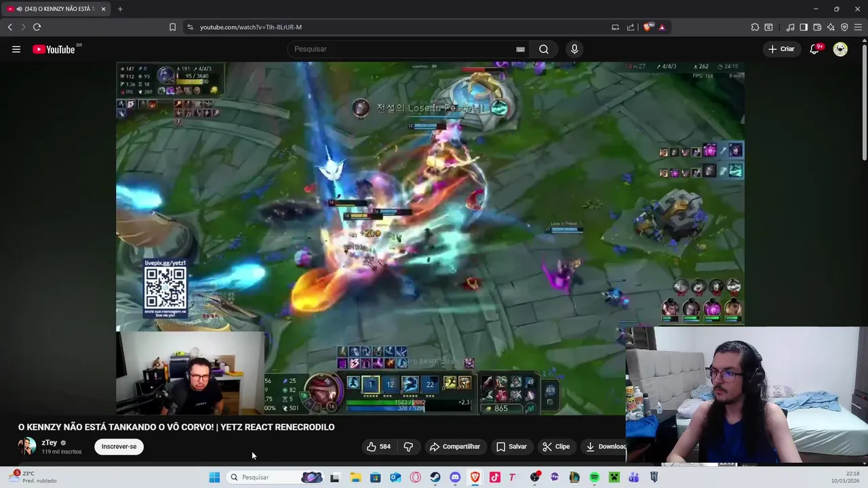Click the video title text O KENNZY NÃO ESTÁ TANKANDO

(x=176, y=427)
